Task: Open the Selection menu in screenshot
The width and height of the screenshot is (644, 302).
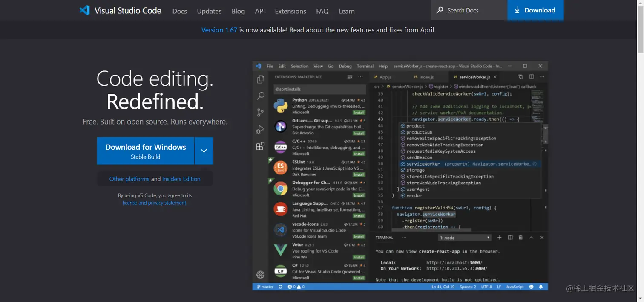Action: (x=299, y=66)
